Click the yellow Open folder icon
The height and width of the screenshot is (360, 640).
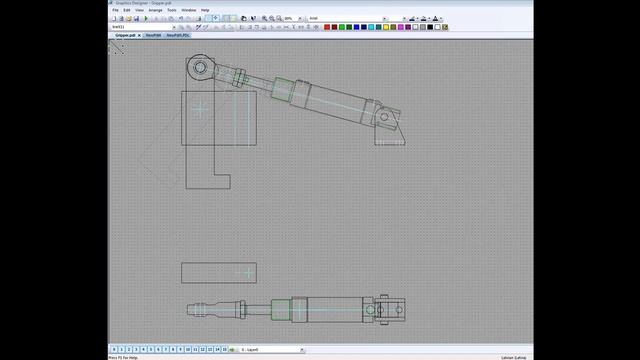(129, 18)
